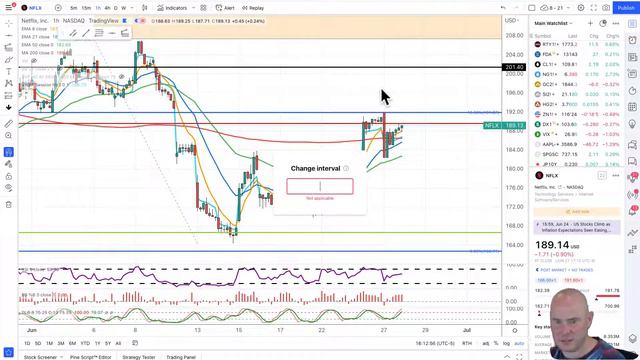Viewport: 640px width, 360px height.
Task: Select the crosshair cursor tool
Action: tap(9, 24)
